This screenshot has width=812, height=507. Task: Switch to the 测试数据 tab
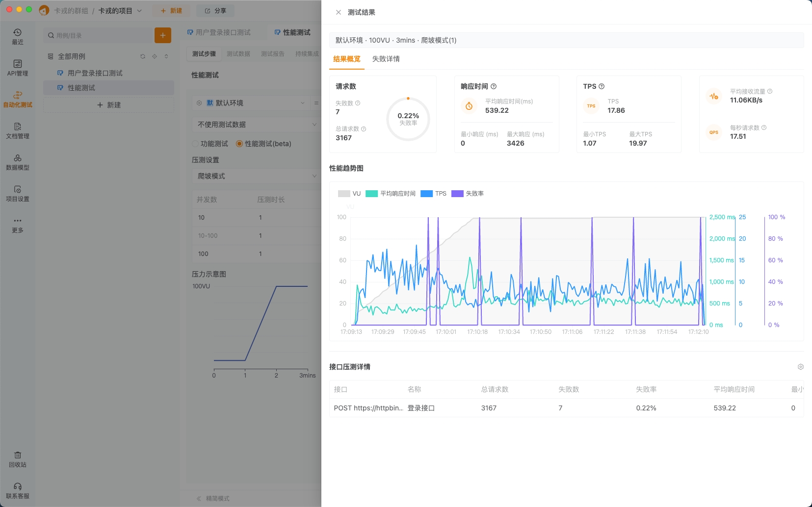238,54
